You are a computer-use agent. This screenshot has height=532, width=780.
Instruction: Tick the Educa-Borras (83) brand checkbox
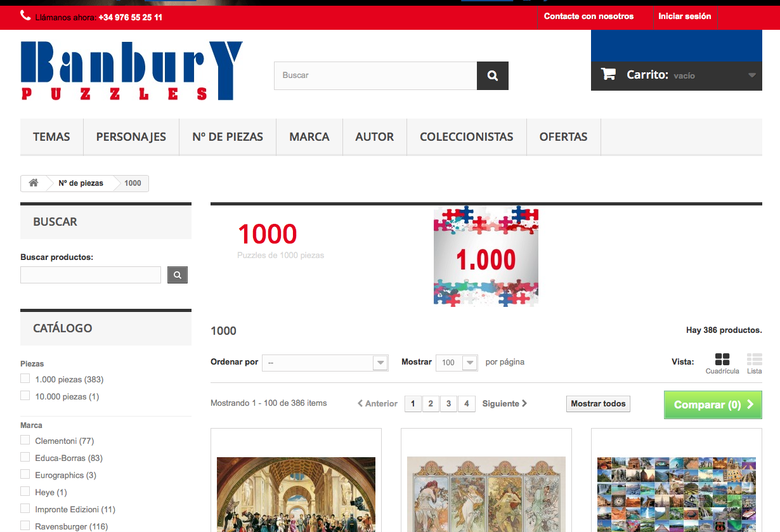[25, 457]
